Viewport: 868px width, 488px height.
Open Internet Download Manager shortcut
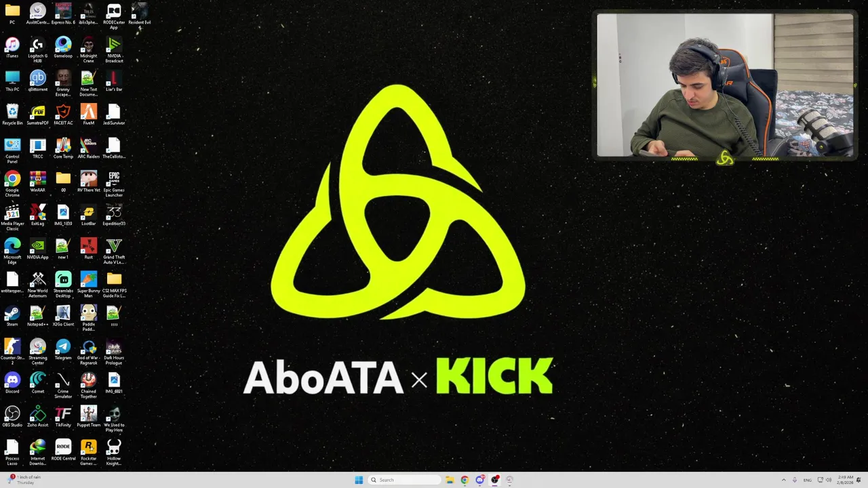38,453
